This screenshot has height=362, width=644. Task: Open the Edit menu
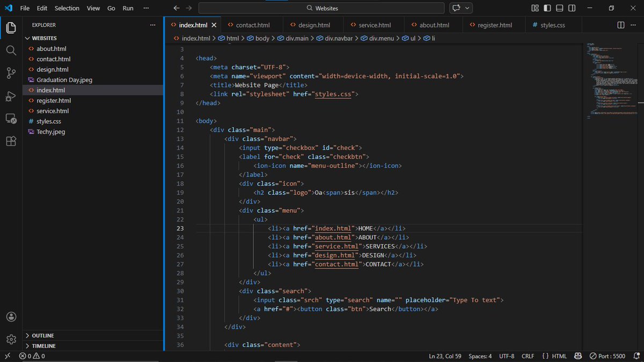42,8
